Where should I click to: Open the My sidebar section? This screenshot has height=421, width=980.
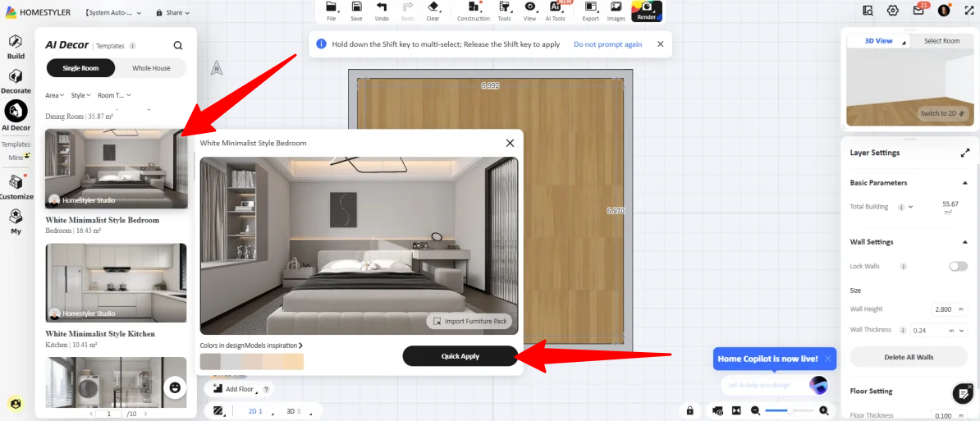(x=16, y=221)
